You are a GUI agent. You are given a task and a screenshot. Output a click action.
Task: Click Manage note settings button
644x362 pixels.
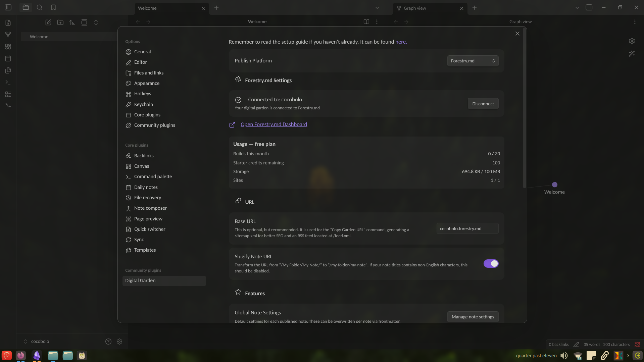coord(473,317)
